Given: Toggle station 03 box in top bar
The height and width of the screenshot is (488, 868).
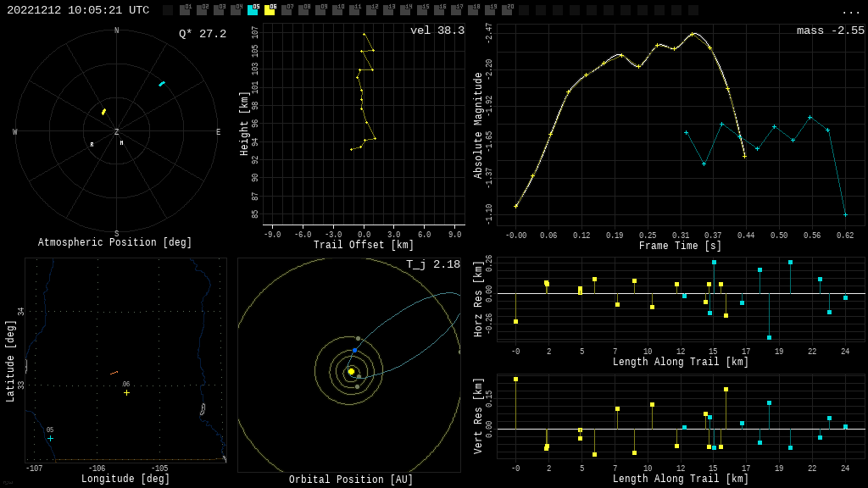Looking at the screenshot, I should coord(219,10).
